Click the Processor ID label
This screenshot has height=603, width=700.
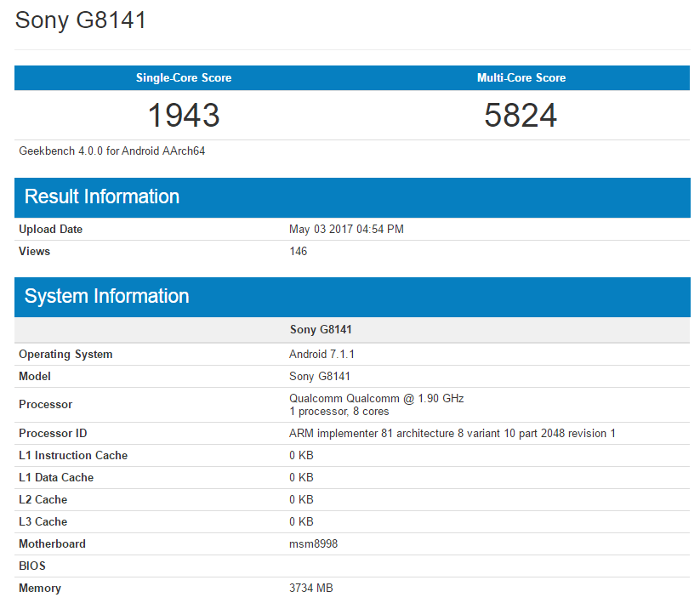(53, 434)
